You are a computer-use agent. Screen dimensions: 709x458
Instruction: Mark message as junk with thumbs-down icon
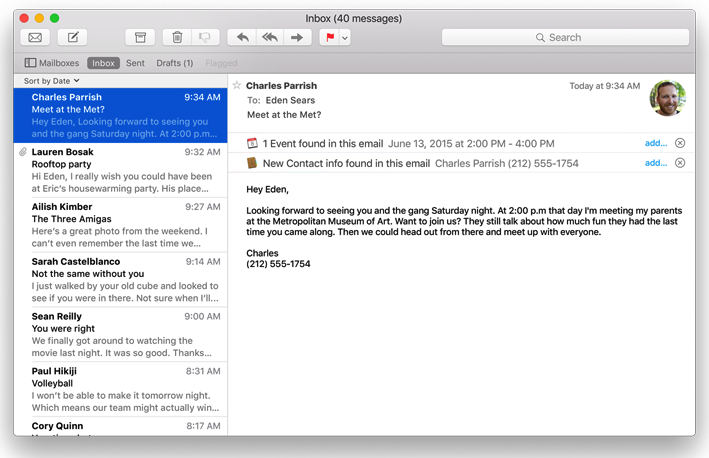click(x=205, y=38)
